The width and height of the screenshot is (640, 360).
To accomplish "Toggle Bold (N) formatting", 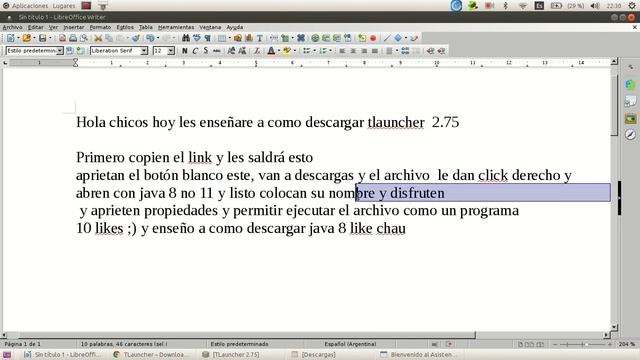I will tap(184, 51).
